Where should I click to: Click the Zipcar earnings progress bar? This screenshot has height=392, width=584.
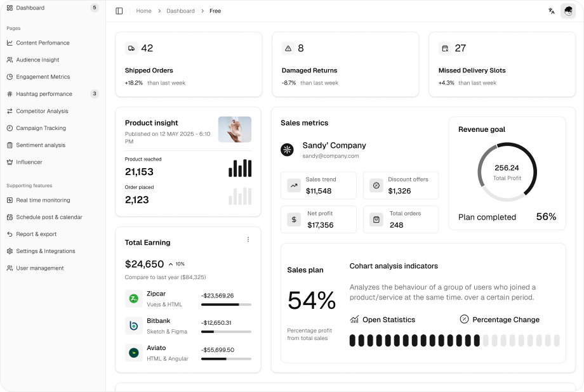pos(226,304)
